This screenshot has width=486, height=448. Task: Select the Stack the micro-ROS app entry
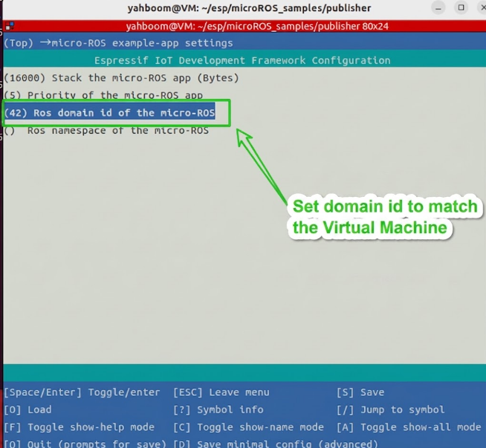121,78
